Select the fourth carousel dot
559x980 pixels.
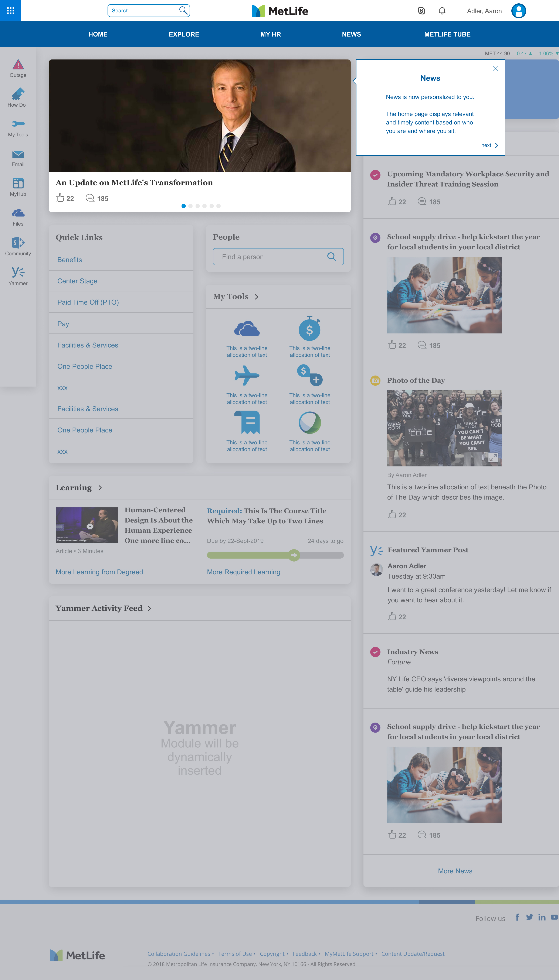[x=204, y=206]
